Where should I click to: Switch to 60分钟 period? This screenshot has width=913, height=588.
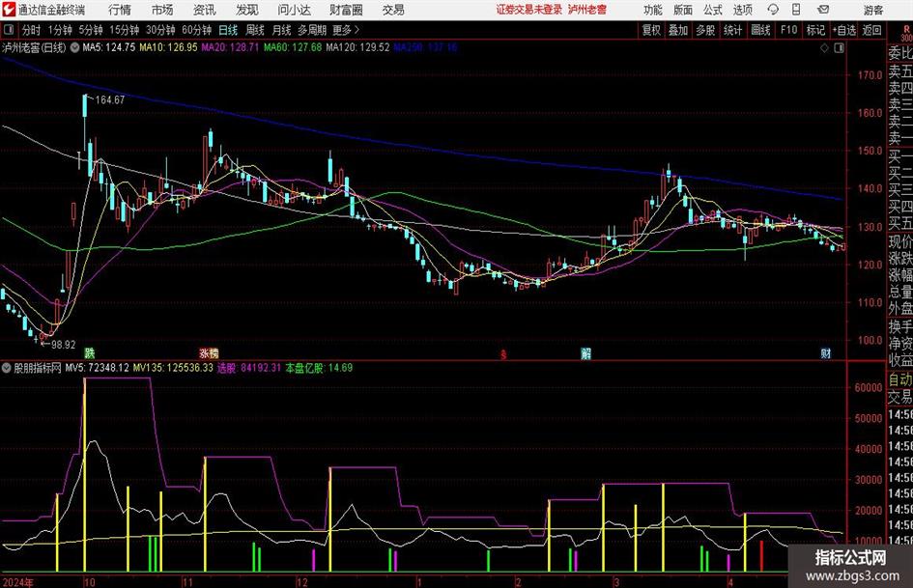tap(197, 30)
